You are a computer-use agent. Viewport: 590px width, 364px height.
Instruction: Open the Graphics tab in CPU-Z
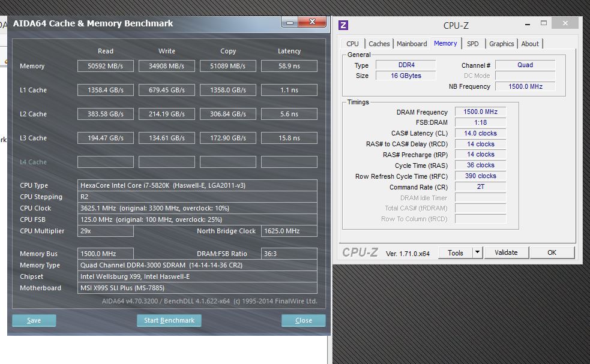(x=501, y=44)
